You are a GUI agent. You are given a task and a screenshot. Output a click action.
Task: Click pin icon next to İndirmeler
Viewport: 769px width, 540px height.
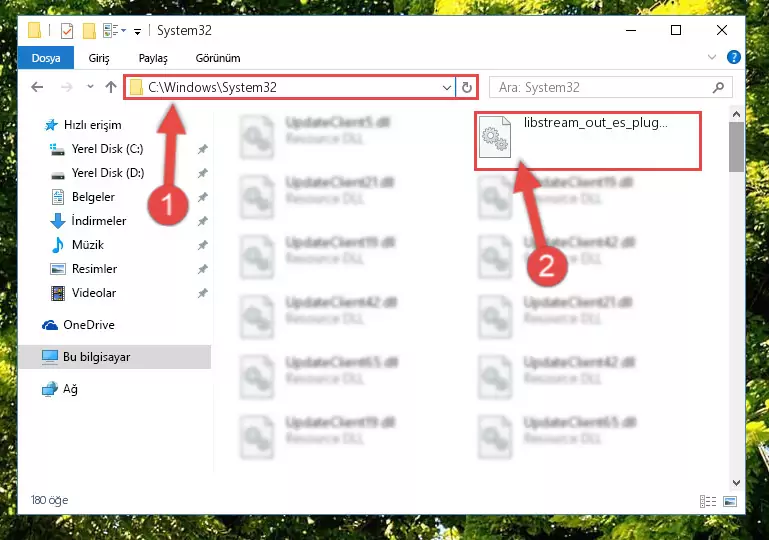202,221
